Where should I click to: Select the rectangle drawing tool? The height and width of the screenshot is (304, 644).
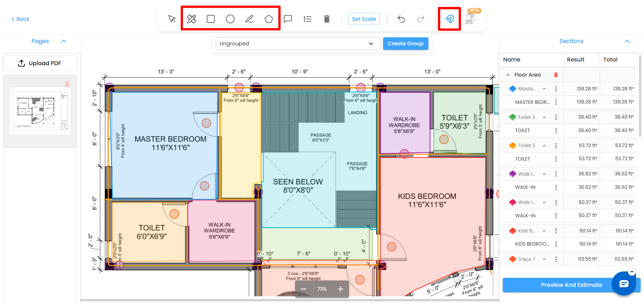click(x=211, y=19)
